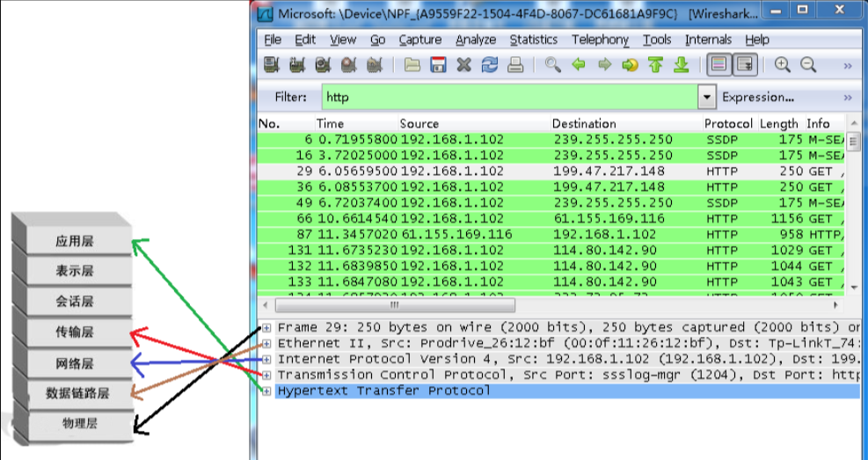This screenshot has height=460, width=868.
Task: Click the packet list horizontal scrollbar thumb
Action: click(395, 305)
